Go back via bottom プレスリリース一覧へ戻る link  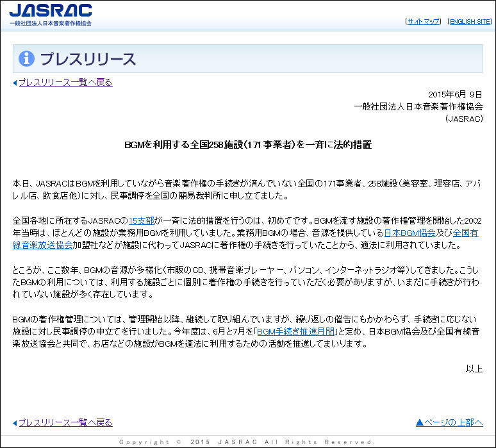(65, 423)
